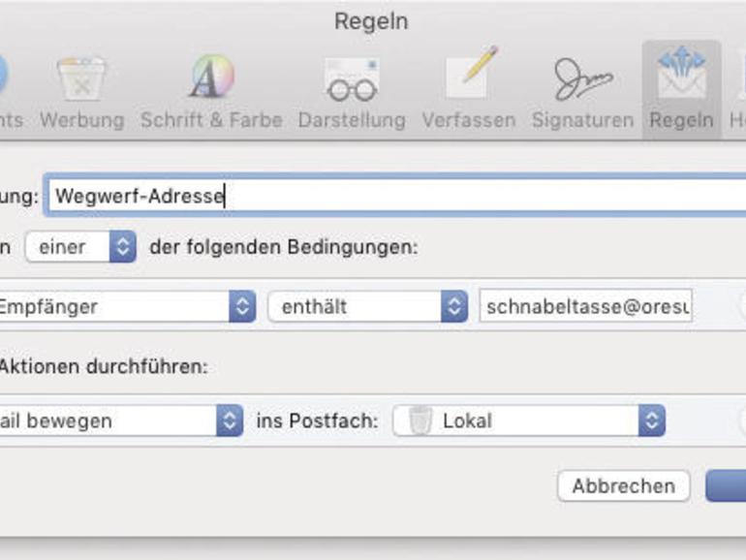
Task: Open Schrift & Farbe preferences
Action: click(x=211, y=94)
